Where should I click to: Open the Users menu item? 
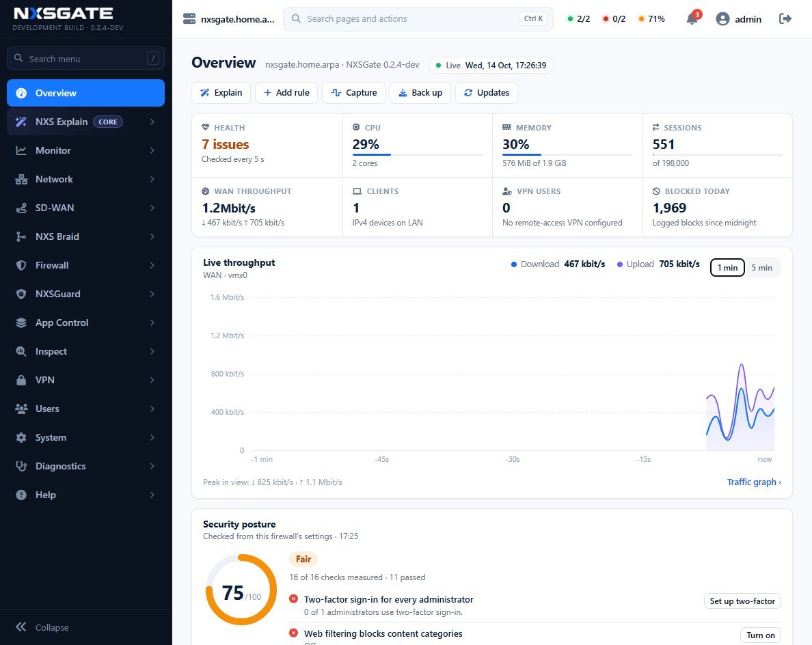point(85,409)
